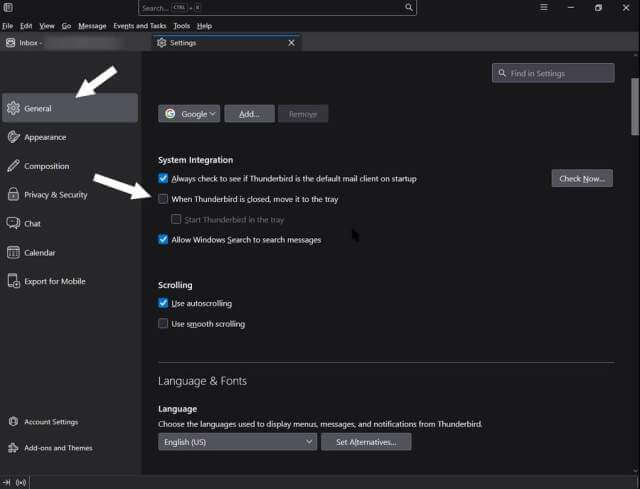The height and width of the screenshot is (489, 640).
Task: Click the Add-ons and Themes puzzle icon
Action: click(13, 448)
